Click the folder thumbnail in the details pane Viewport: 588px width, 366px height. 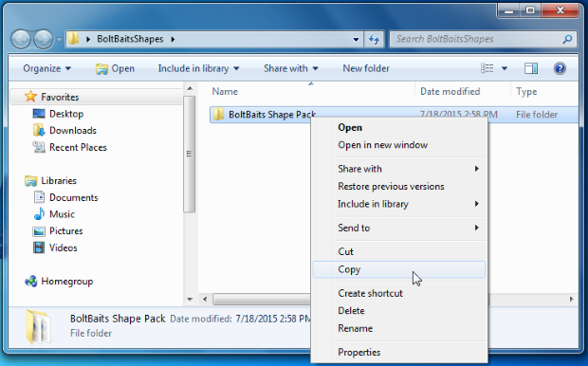pos(38,326)
